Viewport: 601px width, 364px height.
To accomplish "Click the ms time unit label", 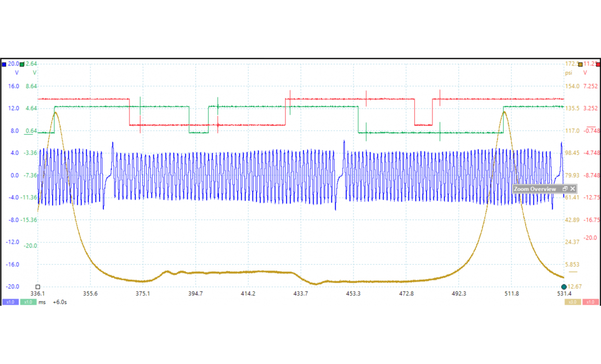I will [x=42, y=302].
